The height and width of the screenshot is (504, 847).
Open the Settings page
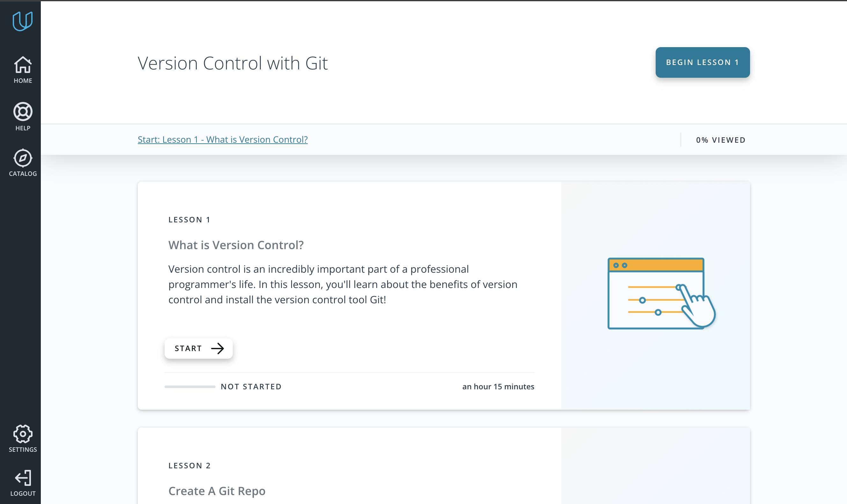click(22, 439)
